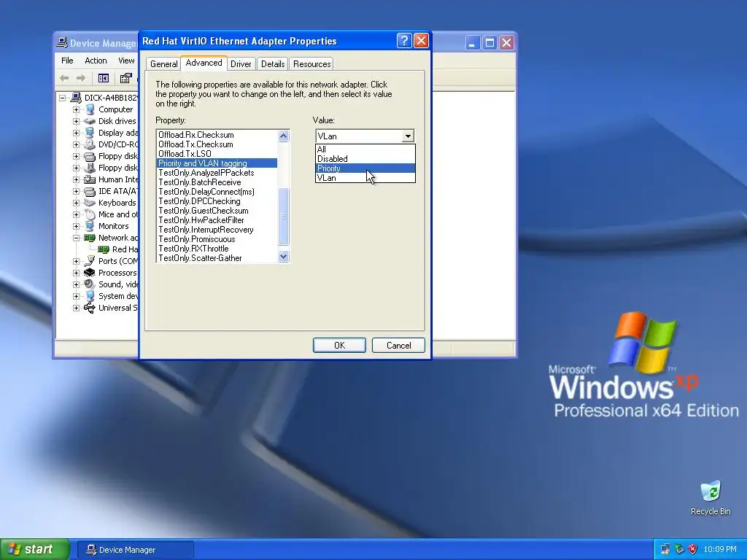The width and height of the screenshot is (747, 560).
Task: Select the Network adapters category icon
Action: point(90,238)
